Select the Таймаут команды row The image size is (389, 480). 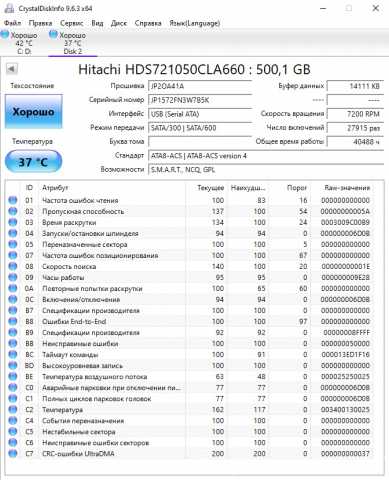189,354
